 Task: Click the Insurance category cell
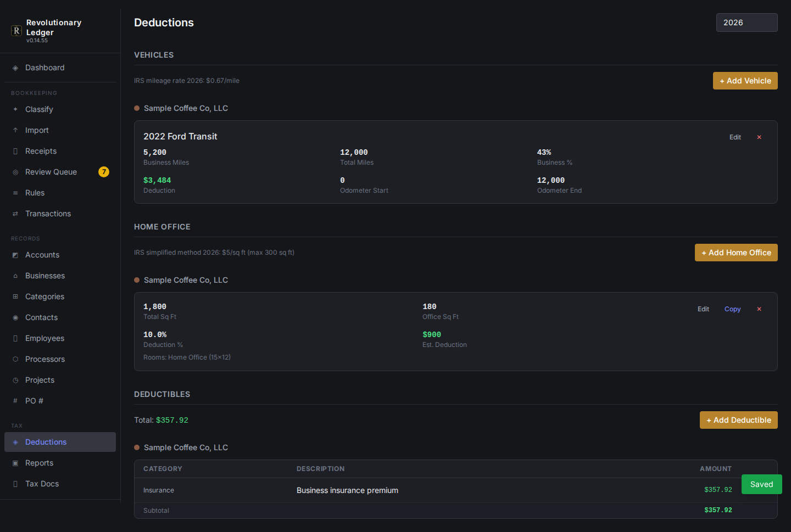(x=159, y=490)
